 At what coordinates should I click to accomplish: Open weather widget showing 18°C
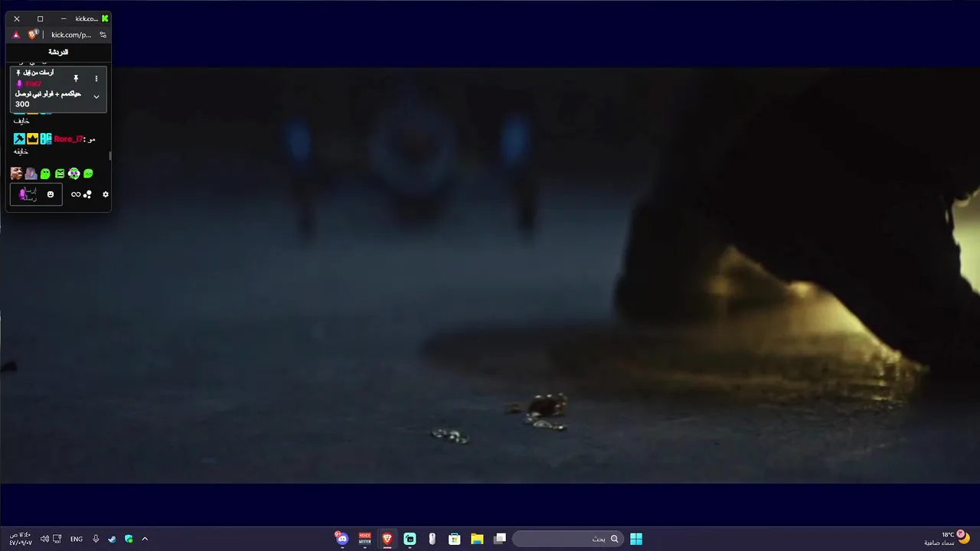click(x=946, y=539)
